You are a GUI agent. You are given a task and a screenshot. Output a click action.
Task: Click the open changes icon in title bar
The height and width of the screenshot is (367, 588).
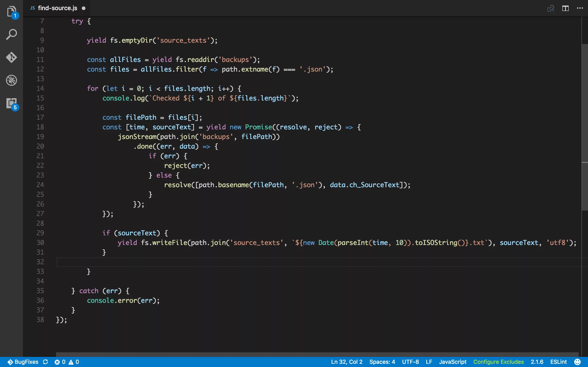tap(551, 8)
